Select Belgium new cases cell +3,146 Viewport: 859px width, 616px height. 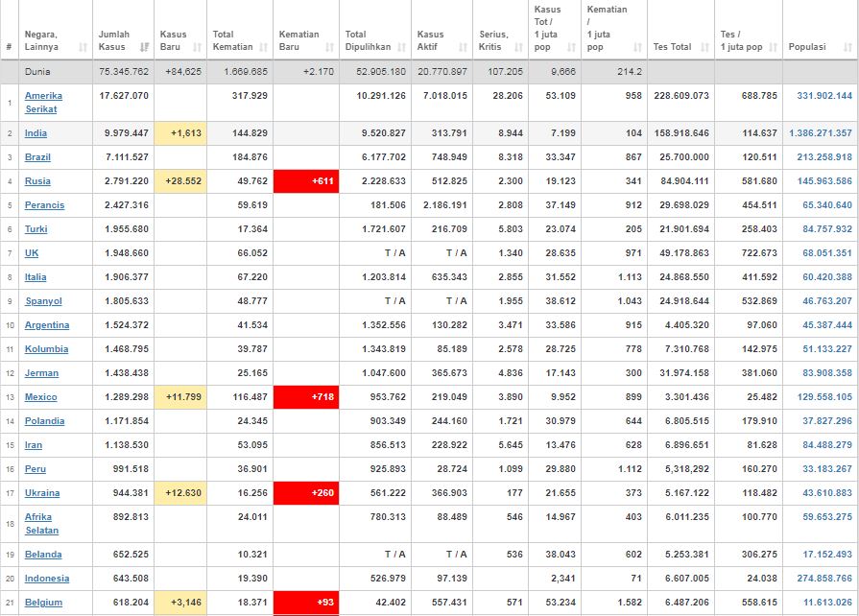click(180, 603)
